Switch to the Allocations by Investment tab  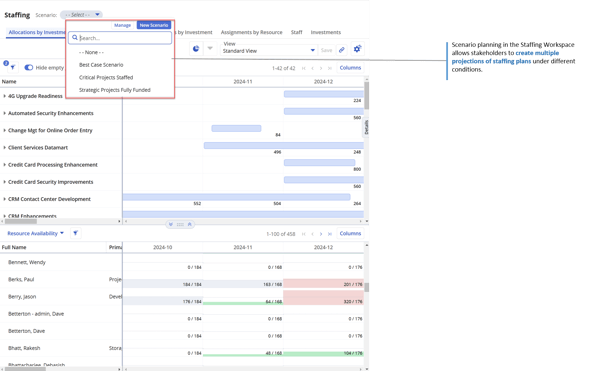click(x=37, y=32)
